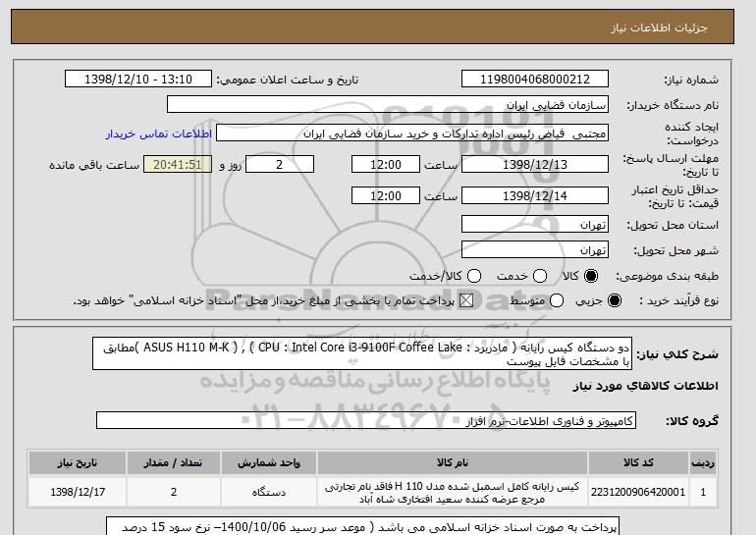Click the product code cell 223120090642​0001
This screenshot has height=535, width=756.
click(x=638, y=492)
